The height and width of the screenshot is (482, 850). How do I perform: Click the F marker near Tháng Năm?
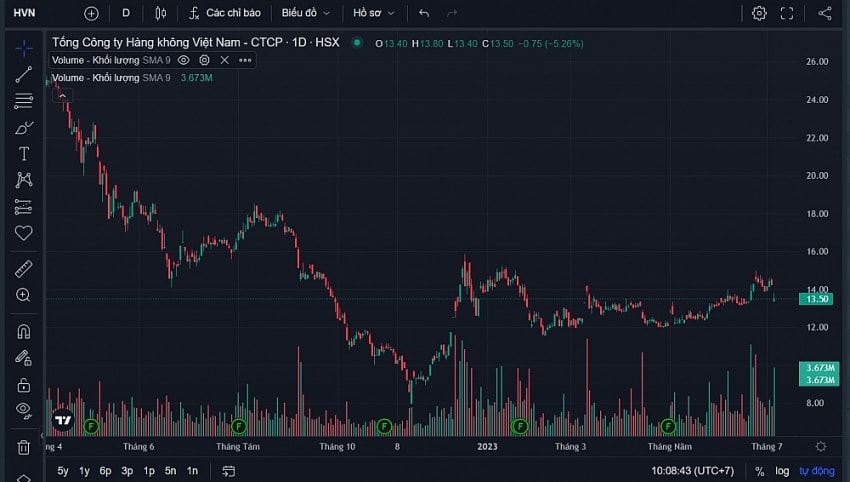(668, 427)
